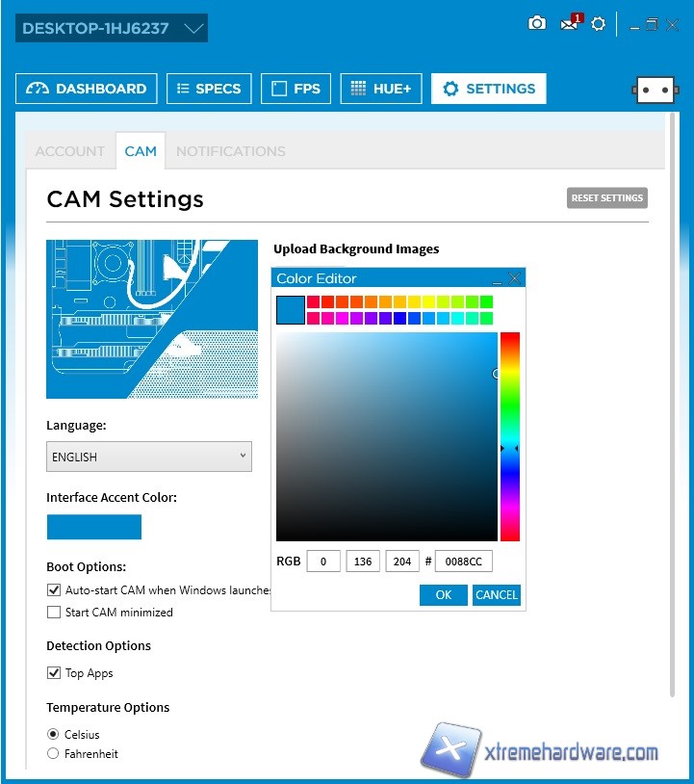Disable Auto-start CAM when Windows launches
Viewport: 694px width, 784px height.
coord(54,590)
